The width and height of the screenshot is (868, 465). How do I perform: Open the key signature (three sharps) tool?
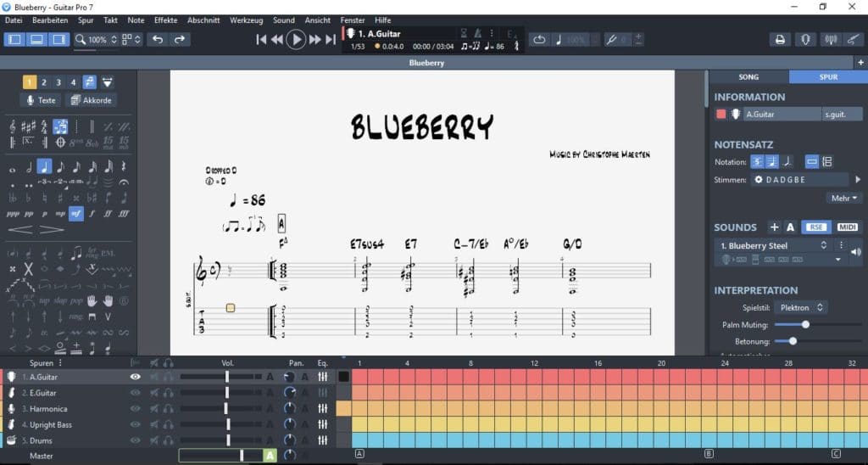click(x=28, y=127)
